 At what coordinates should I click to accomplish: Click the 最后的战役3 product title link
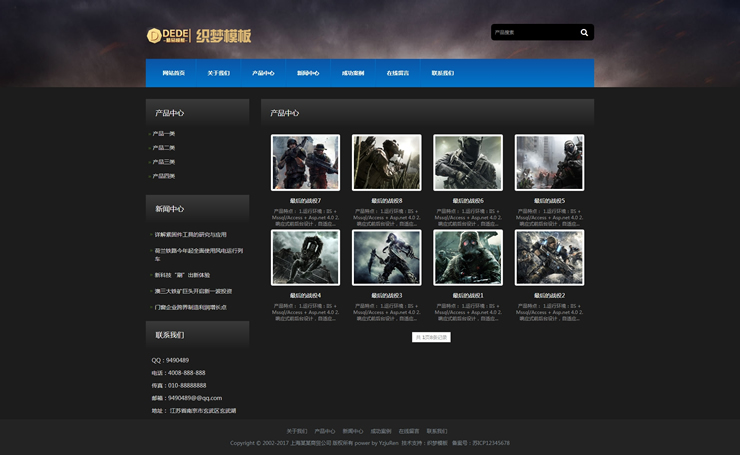point(387,295)
